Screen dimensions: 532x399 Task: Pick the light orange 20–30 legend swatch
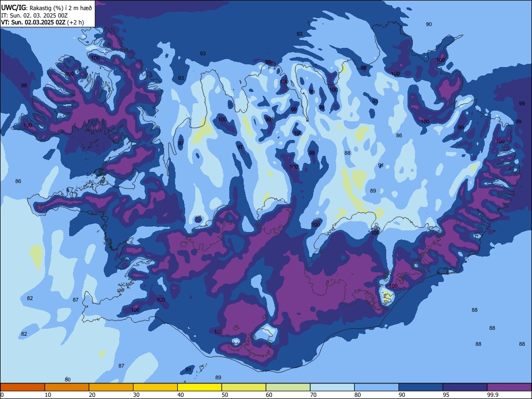coord(111,387)
